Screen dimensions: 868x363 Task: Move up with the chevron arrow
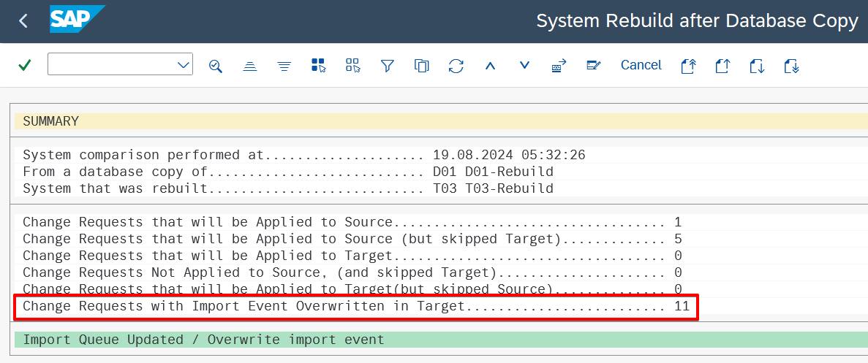coord(490,66)
